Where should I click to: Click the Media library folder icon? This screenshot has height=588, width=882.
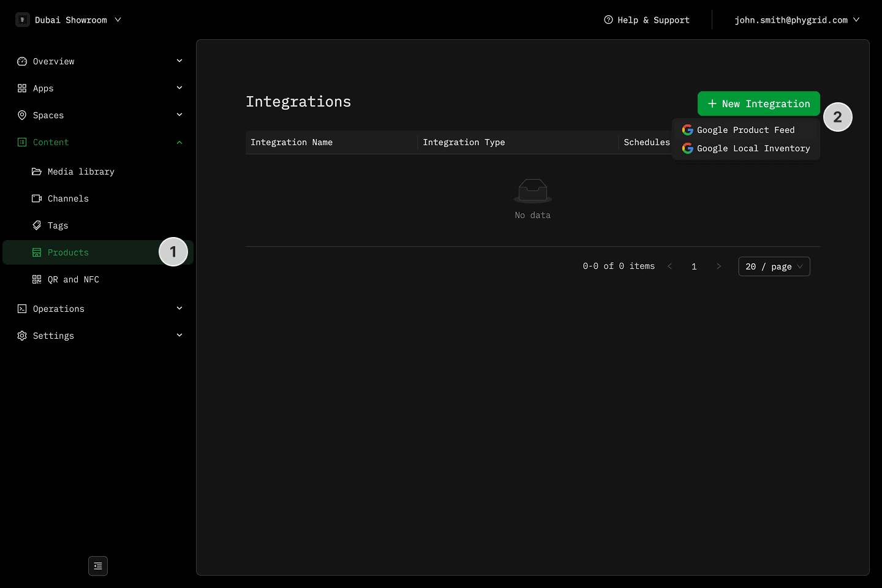(x=37, y=171)
